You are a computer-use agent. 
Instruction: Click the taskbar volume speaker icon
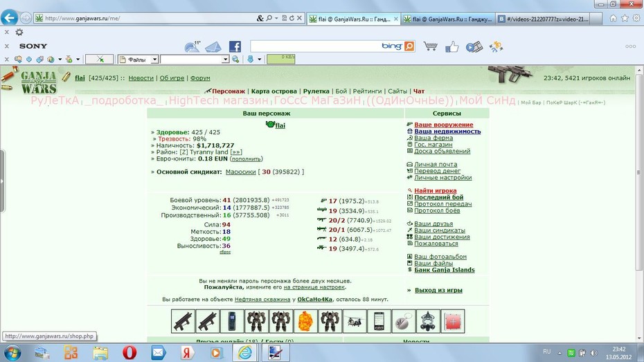click(x=593, y=352)
